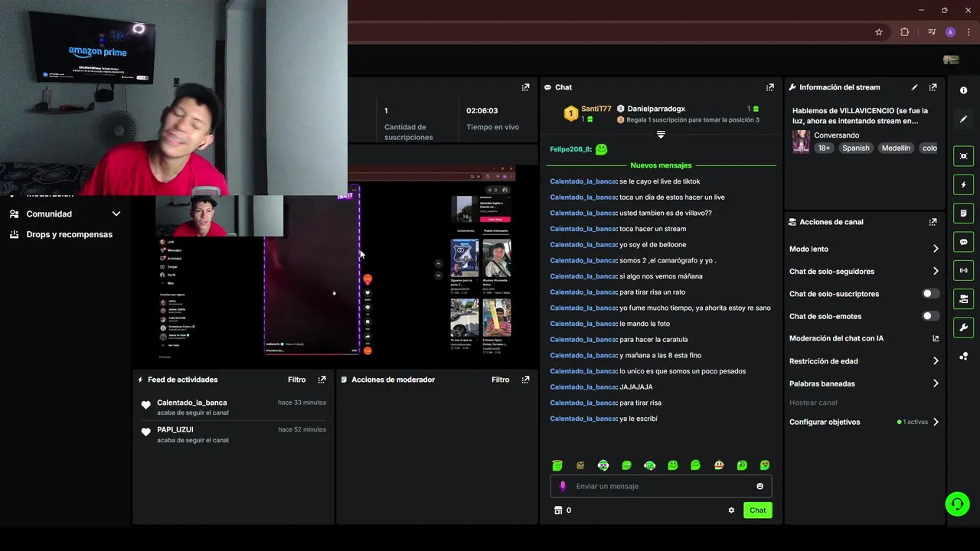980x551 pixels.
Task: Toggle Chat de solo-suscriptores switch
Action: [931, 294]
